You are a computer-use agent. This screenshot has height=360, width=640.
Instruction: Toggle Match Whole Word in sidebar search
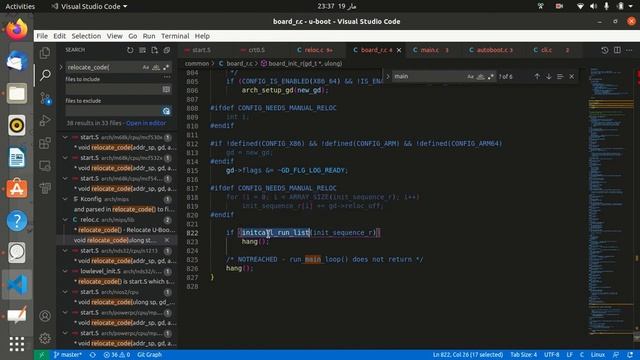tap(156, 67)
